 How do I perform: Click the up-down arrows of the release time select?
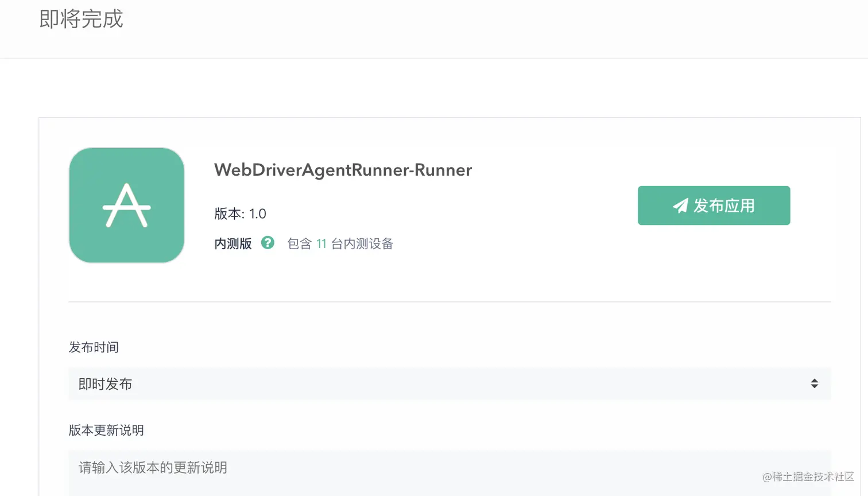(814, 383)
